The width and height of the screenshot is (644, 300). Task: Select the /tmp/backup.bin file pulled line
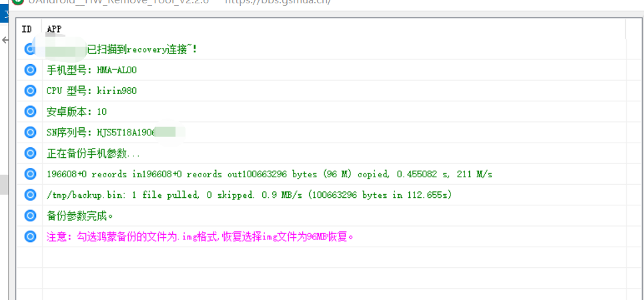(250, 195)
